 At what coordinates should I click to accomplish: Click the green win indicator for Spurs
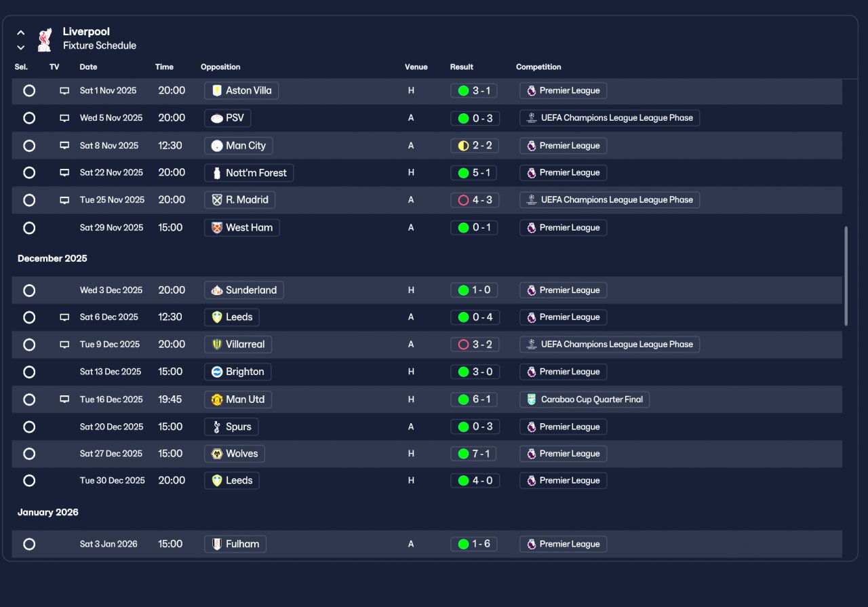[x=463, y=427]
